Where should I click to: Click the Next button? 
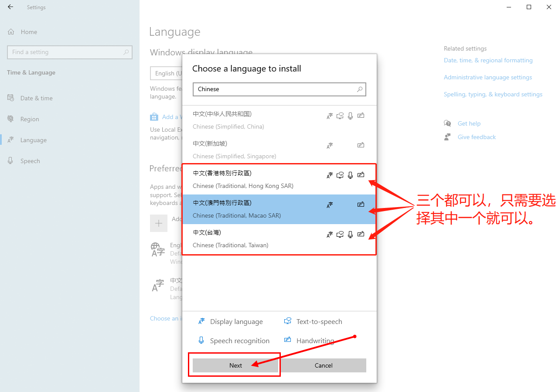point(235,365)
